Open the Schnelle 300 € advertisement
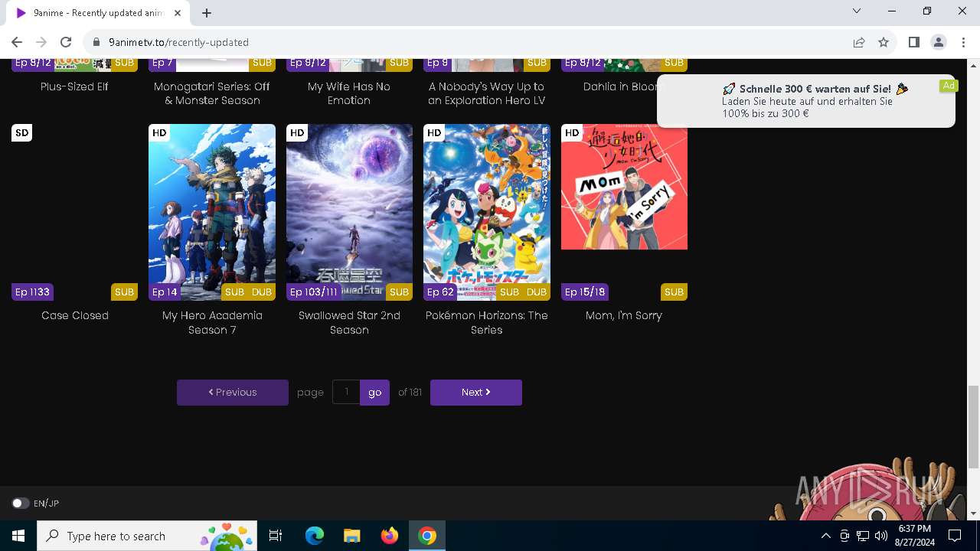The image size is (980, 551). point(806,100)
